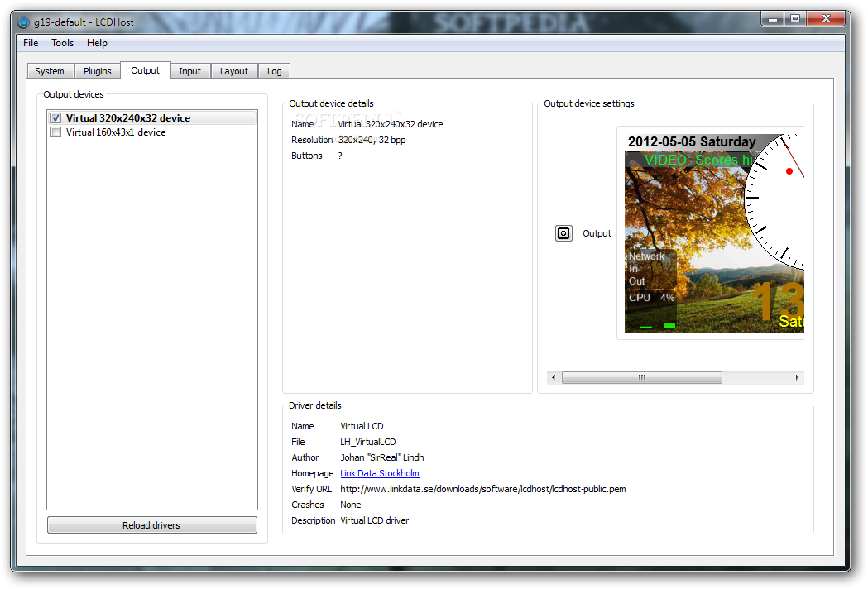Maximize the LCDHost window
The height and width of the screenshot is (589, 868).
pos(795,19)
